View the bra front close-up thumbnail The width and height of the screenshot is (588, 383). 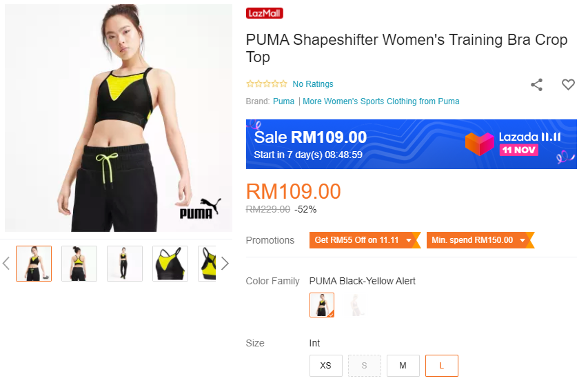170,263
